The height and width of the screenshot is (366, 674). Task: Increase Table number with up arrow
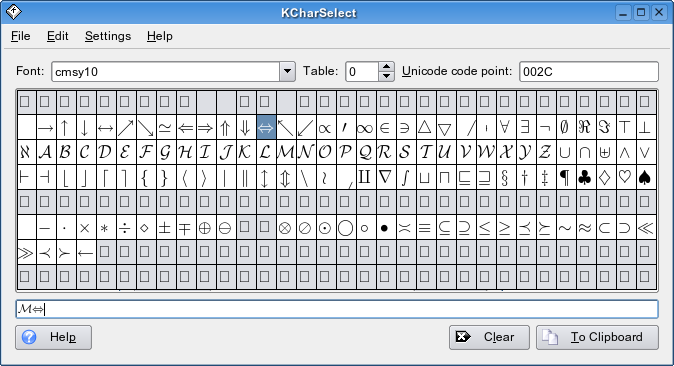click(386, 67)
